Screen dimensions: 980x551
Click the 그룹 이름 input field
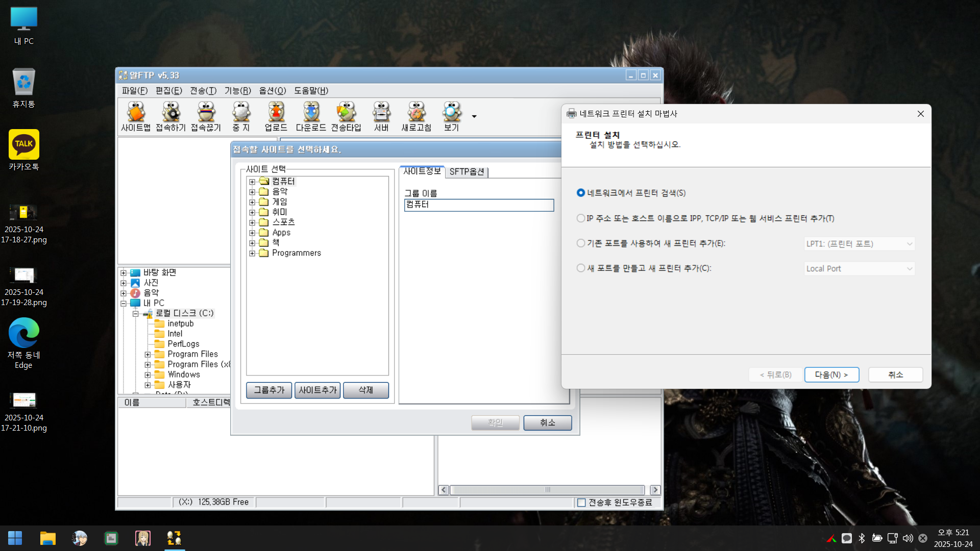coord(479,205)
